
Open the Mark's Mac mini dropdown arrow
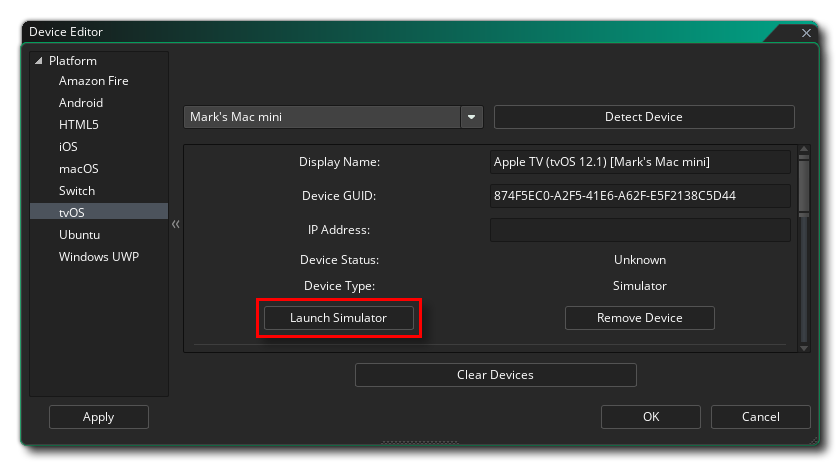471,117
